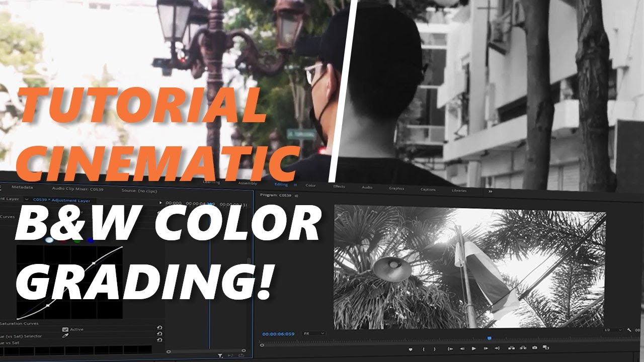Click the black-and-white preview image
The image size is (644, 362).
[x=470, y=266]
